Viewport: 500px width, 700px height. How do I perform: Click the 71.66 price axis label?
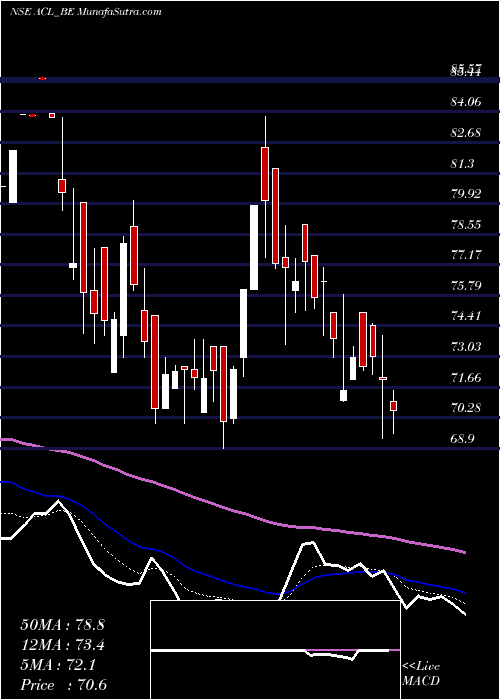467,377
